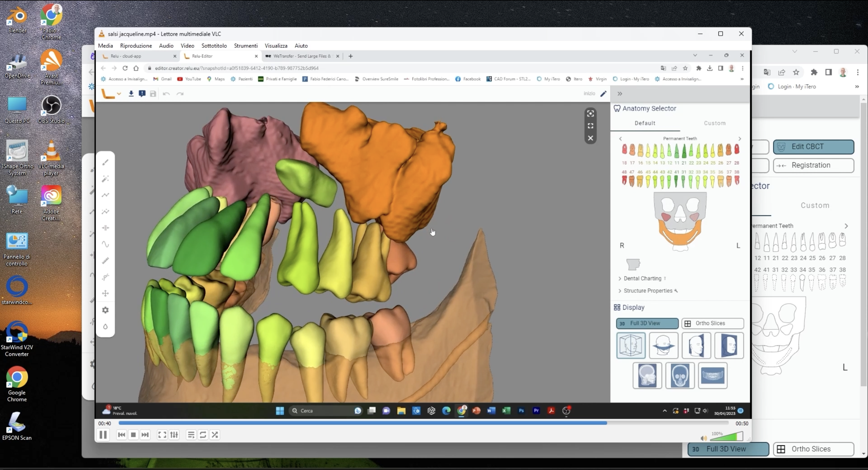Open VLC extended settings (equalizer icon)
Viewport: 868px width, 470px height.
(x=174, y=435)
